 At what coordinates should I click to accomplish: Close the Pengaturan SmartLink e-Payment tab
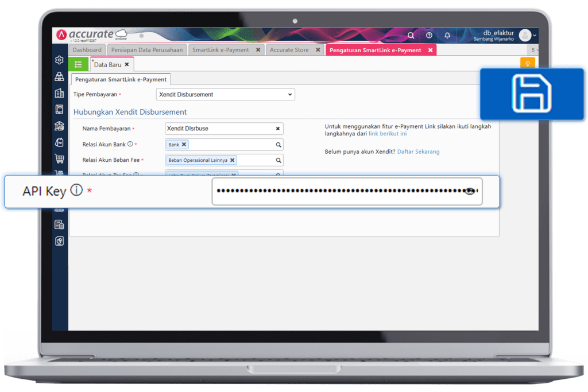431,50
